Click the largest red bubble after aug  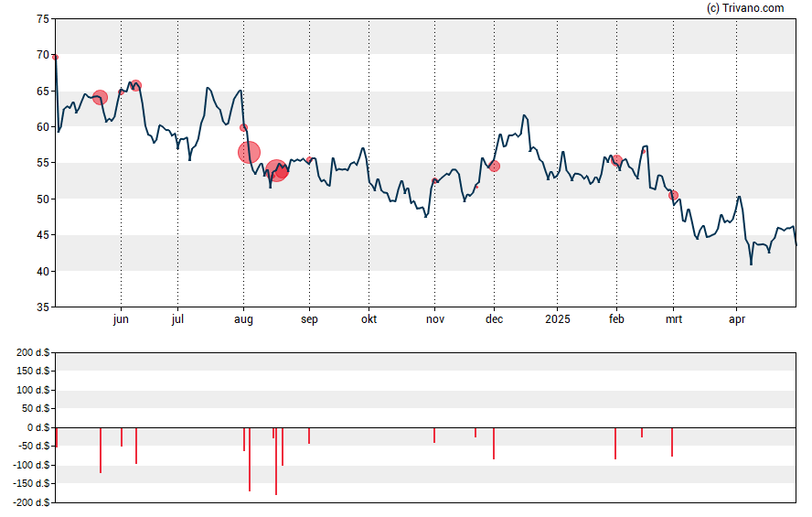click(x=249, y=152)
